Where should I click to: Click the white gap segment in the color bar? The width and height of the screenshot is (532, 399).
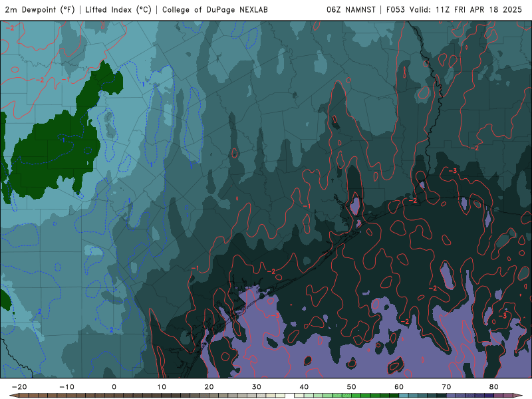point(289,395)
